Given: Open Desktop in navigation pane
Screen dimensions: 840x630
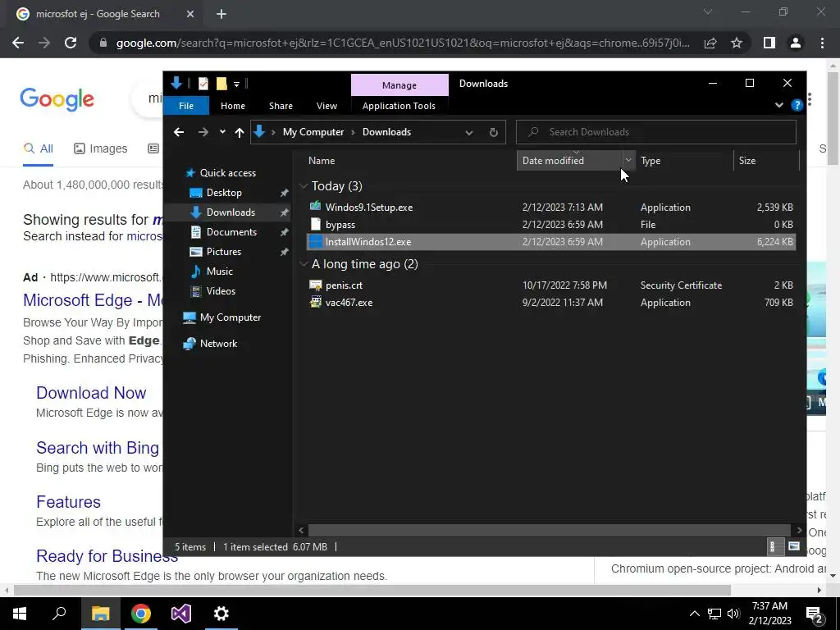Looking at the screenshot, I should click(224, 192).
